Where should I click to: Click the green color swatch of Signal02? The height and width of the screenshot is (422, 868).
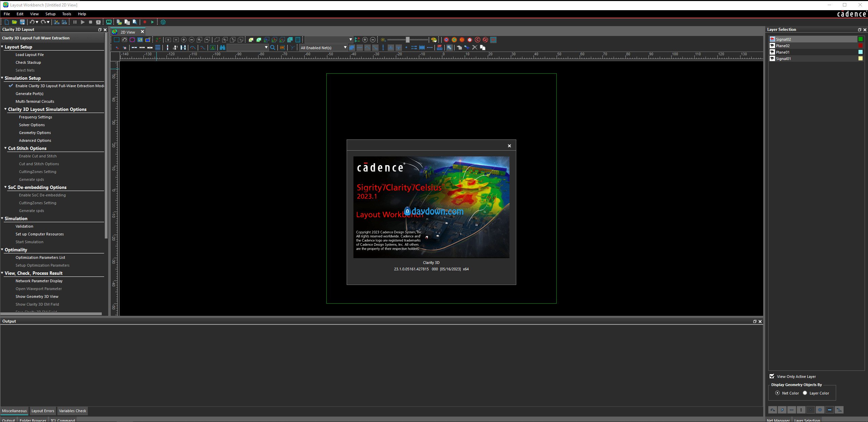(x=860, y=39)
